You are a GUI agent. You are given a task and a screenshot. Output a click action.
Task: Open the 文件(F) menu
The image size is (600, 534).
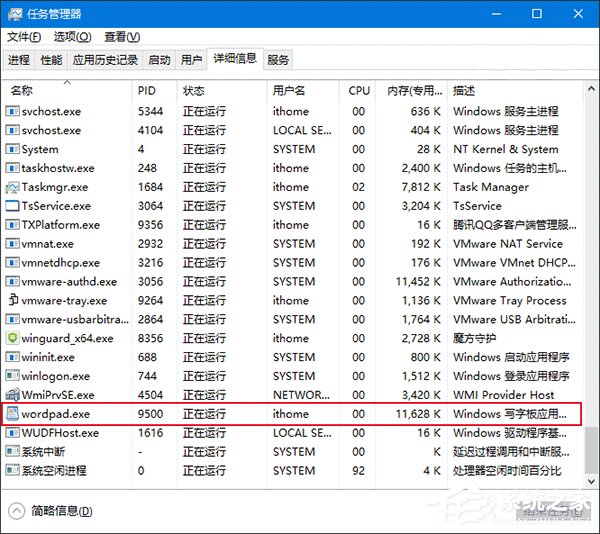24,37
